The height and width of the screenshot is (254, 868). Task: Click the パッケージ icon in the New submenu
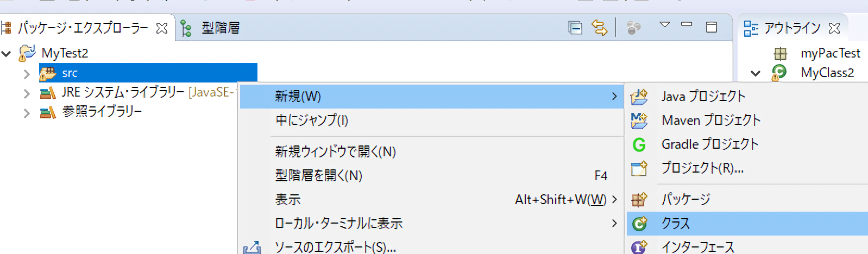[639, 200]
